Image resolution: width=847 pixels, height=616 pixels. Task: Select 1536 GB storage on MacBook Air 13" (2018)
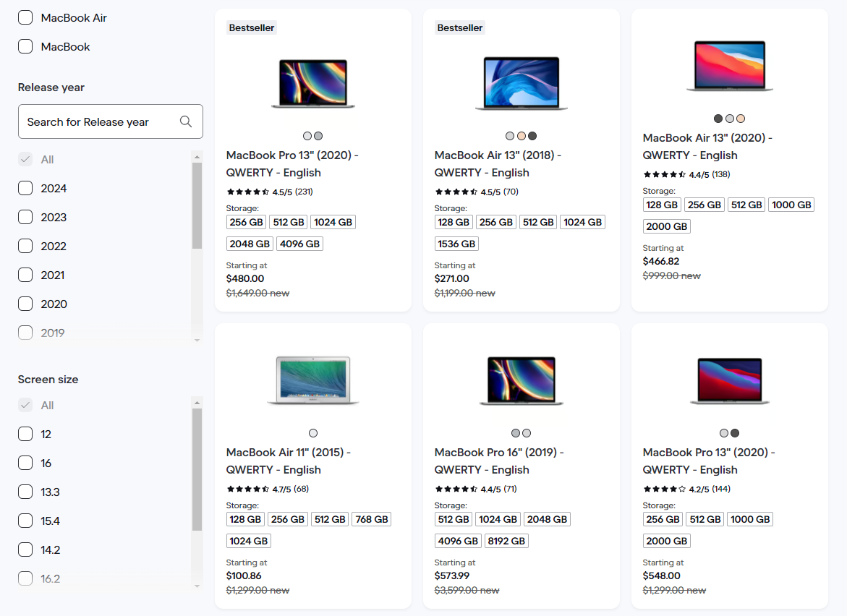pos(456,244)
